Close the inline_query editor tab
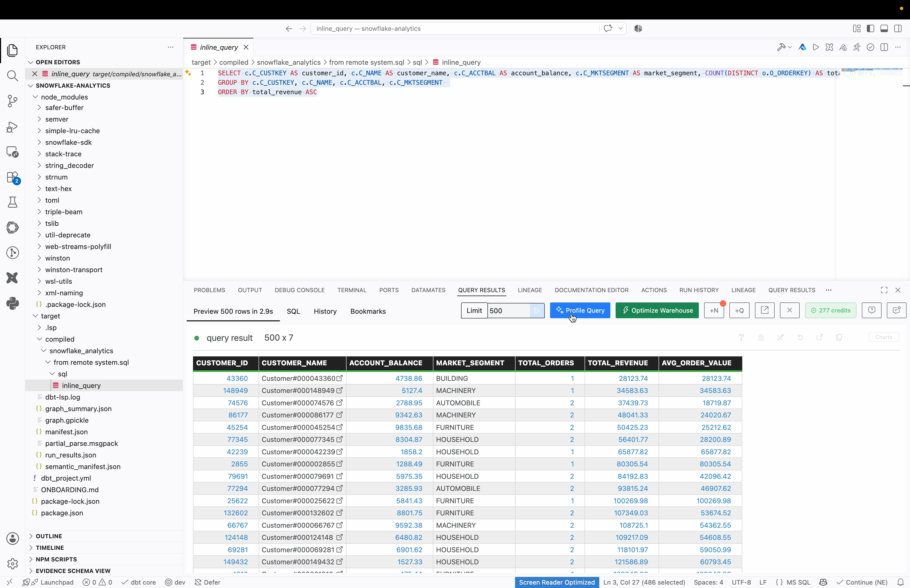This screenshot has height=588, width=910. click(246, 47)
